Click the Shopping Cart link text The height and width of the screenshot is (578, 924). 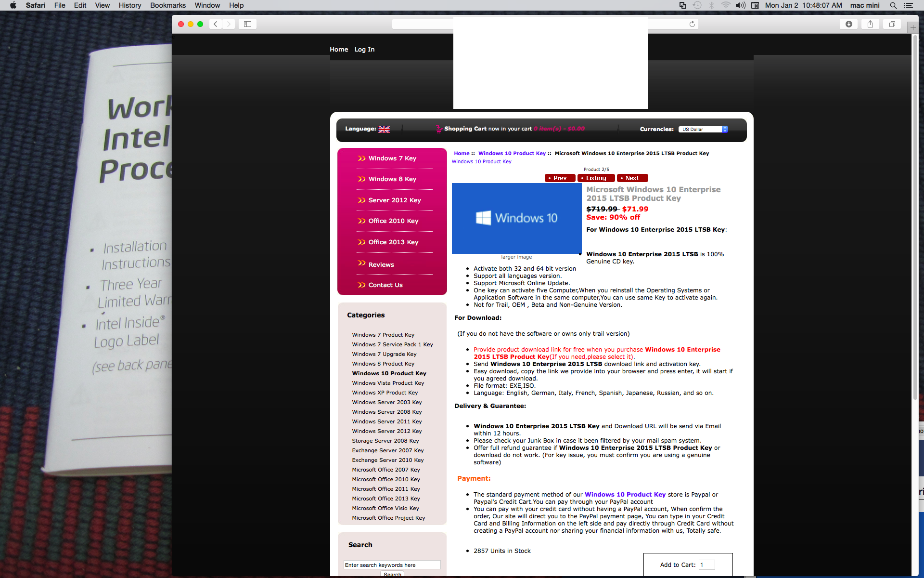465,129
